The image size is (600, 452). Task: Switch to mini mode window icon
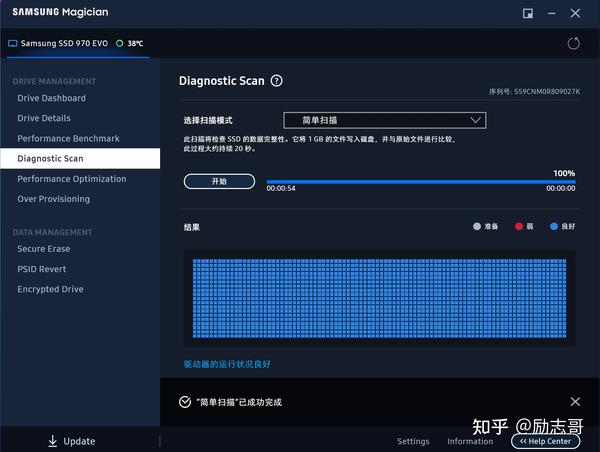click(x=528, y=13)
